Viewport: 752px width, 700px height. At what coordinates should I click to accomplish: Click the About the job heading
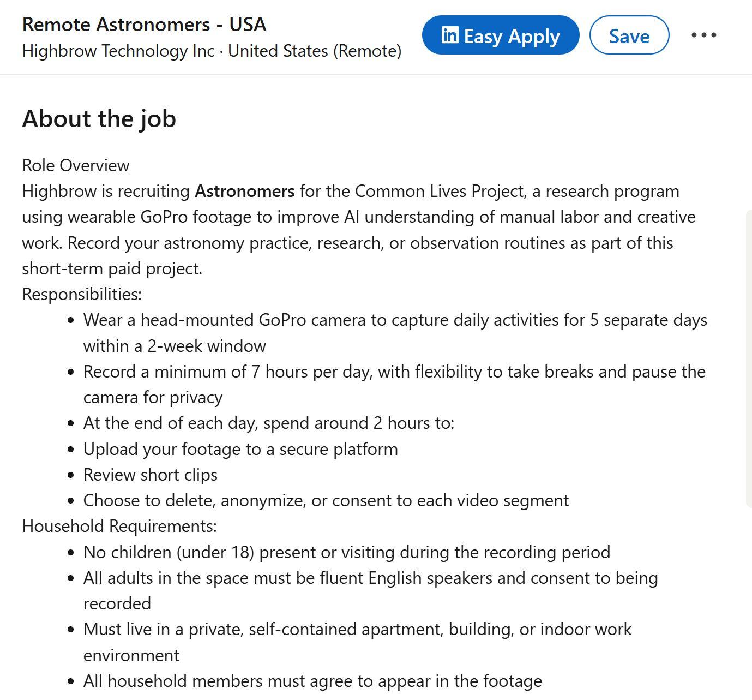pyautogui.click(x=99, y=119)
